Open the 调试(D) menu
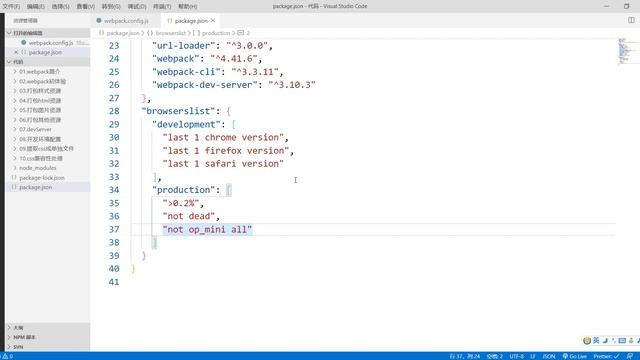Image resolution: width=640 pixels, height=360 pixels. click(137, 7)
